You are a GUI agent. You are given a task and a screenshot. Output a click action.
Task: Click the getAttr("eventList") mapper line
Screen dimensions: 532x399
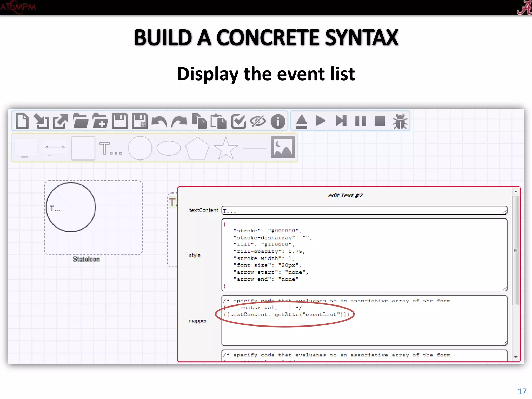coord(287,315)
